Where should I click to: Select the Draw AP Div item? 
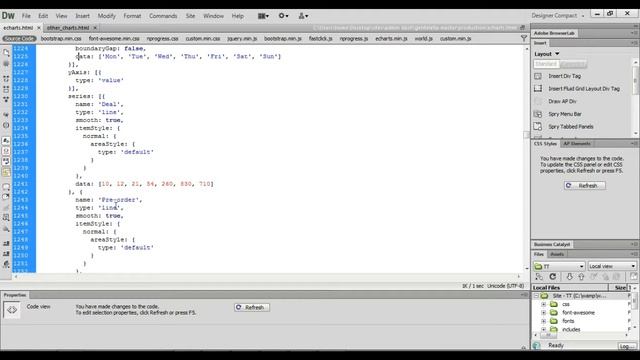tap(562, 101)
